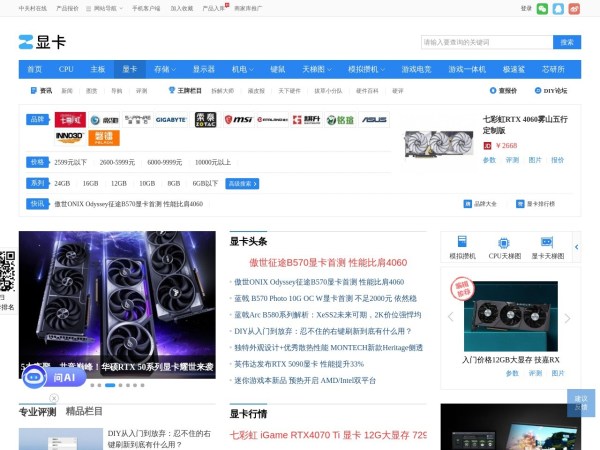Expand the 存储 navigation dropdown
The width and height of the screenshot is (600, 450).
(x=164, y=69)
